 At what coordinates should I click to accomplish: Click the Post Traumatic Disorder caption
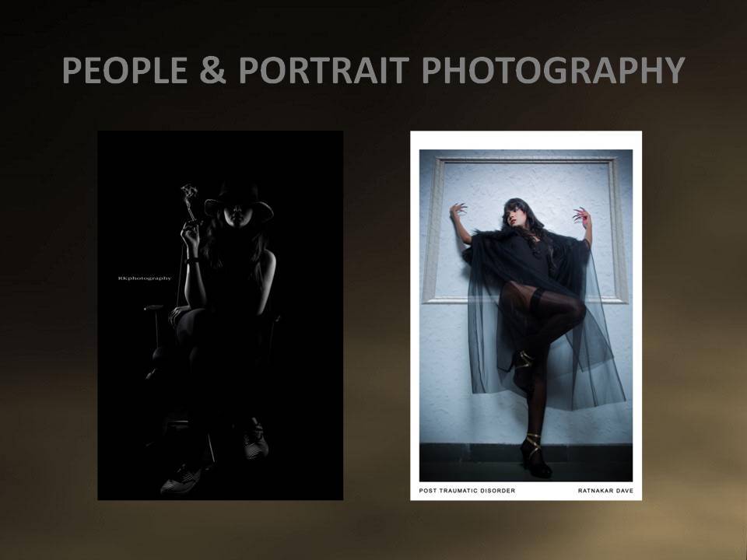click(467, 491)
